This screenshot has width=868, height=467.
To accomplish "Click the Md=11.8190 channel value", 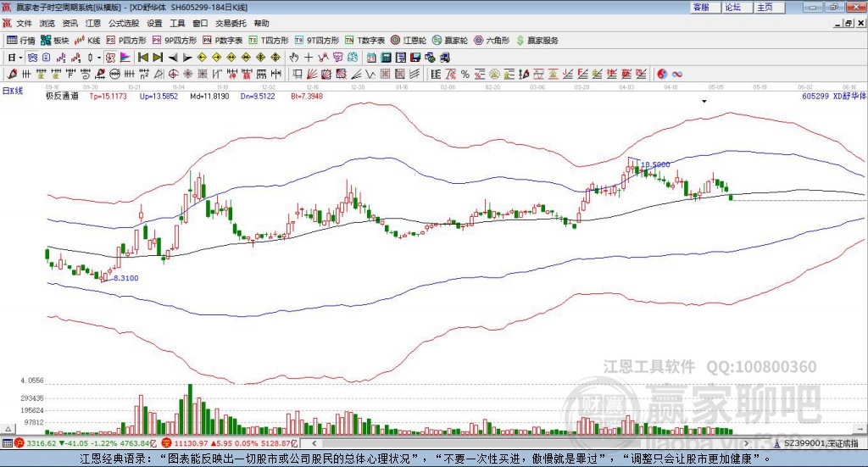I will tap(209, 96).
